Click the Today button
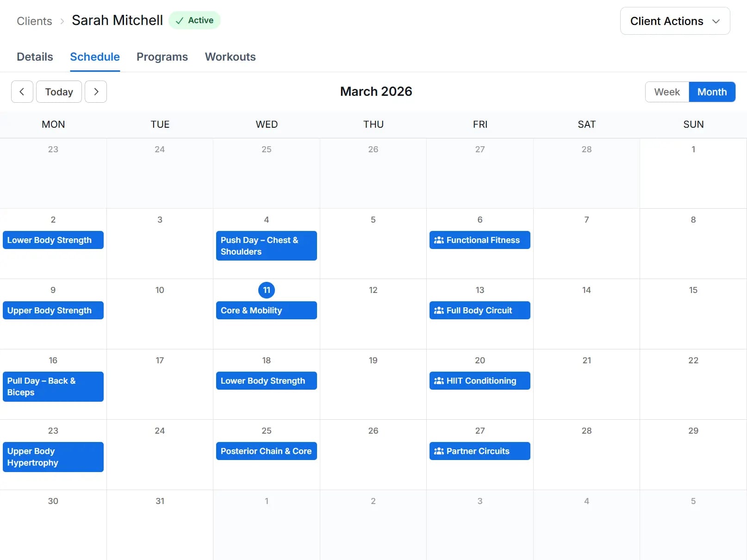Viewport: 747px width, 560px height. (59, 92)
